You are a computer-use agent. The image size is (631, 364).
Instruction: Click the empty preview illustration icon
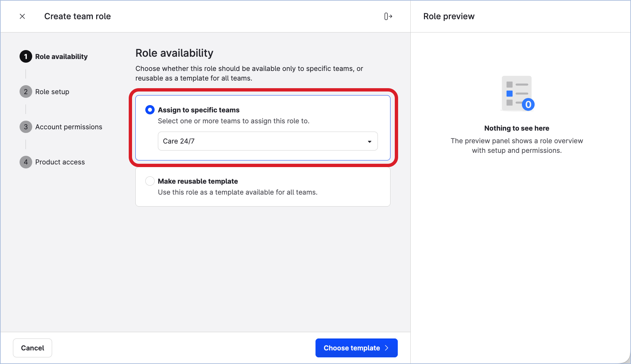517,93
